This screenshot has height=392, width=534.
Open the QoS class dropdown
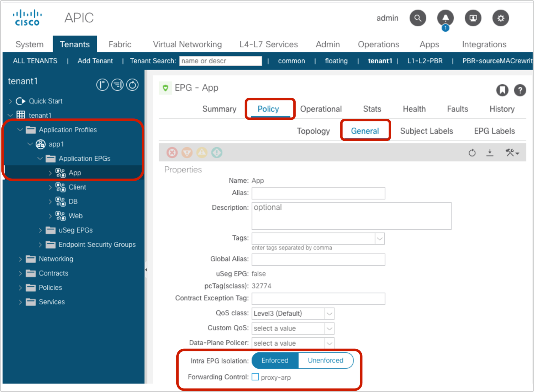[x=330, y=313]
